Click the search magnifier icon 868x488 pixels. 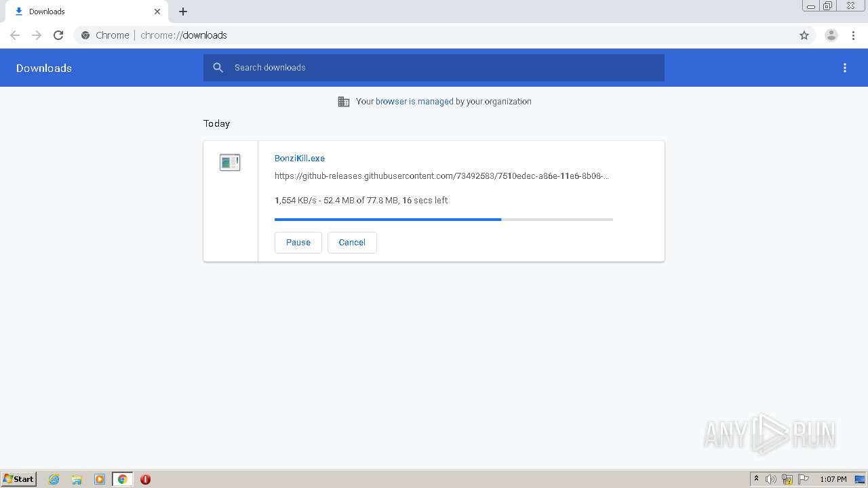tap(218, 68)
